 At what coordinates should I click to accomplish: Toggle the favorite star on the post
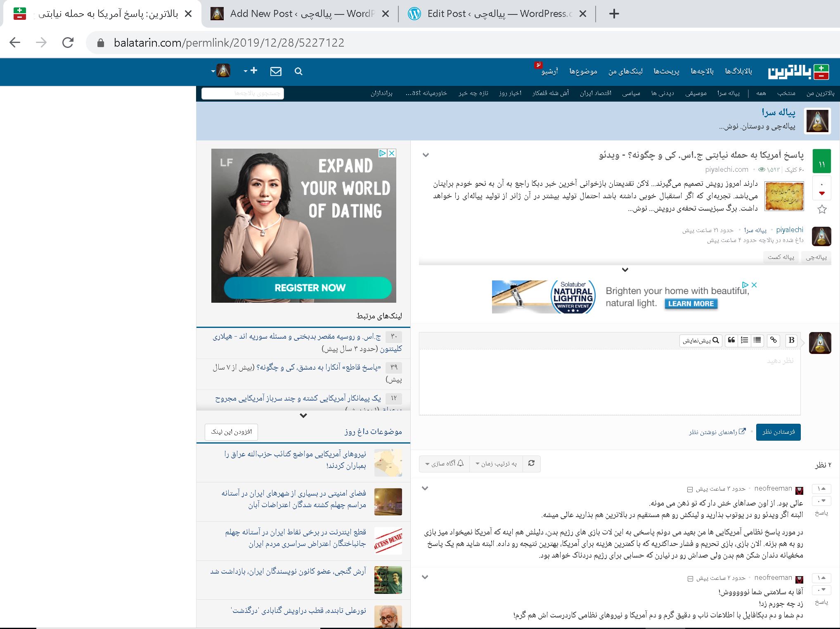[x=822, y=209]
